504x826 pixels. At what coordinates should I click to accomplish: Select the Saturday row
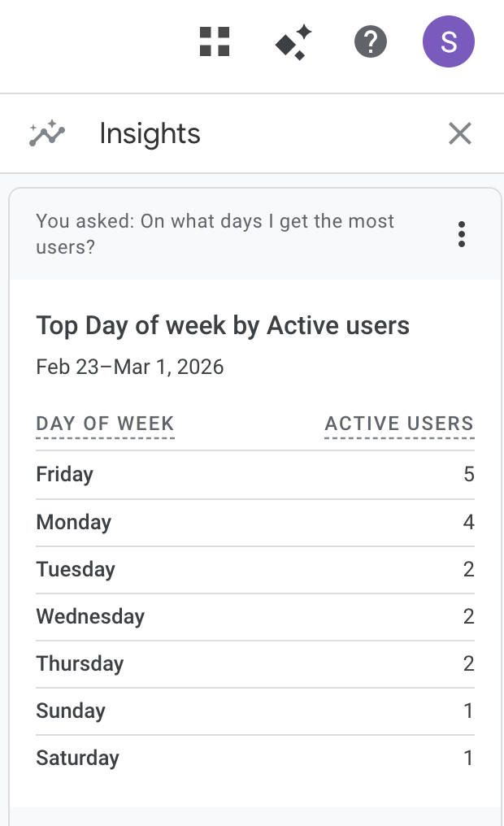(77, 758)
